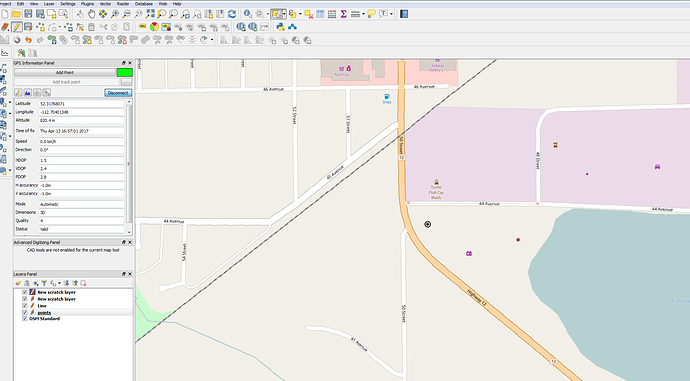This screenshot has width=690, height=381.
Task: Open the Python console icon
Action: tap(280, 27)
